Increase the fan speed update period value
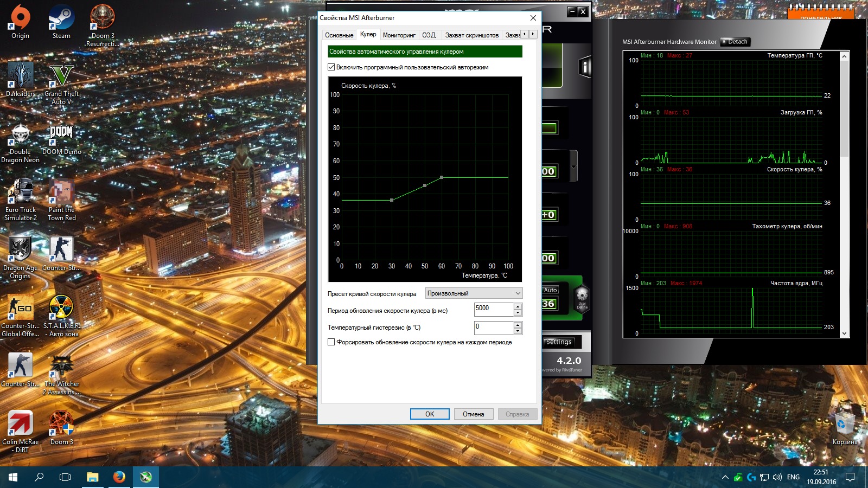868x488 pixels. point(518,306)
